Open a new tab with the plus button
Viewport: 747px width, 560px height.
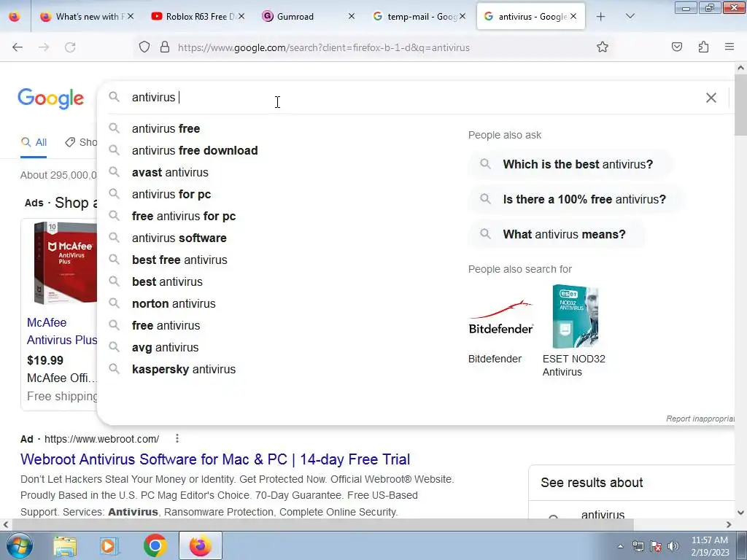point(601,17)
